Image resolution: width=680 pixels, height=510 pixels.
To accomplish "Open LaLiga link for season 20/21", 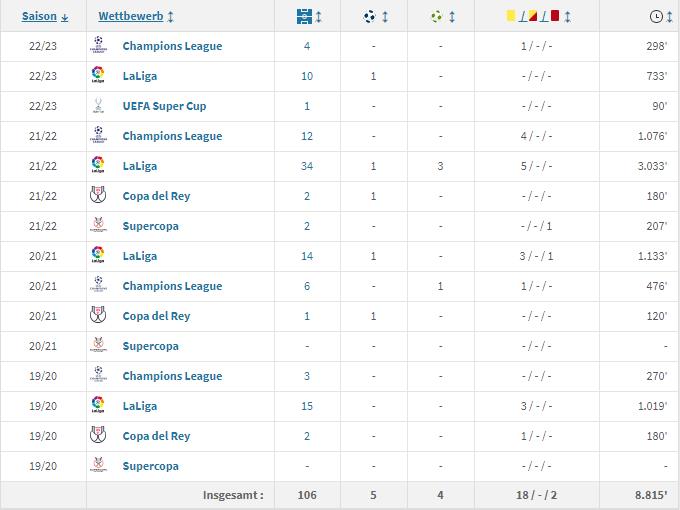I will (139, 256).
